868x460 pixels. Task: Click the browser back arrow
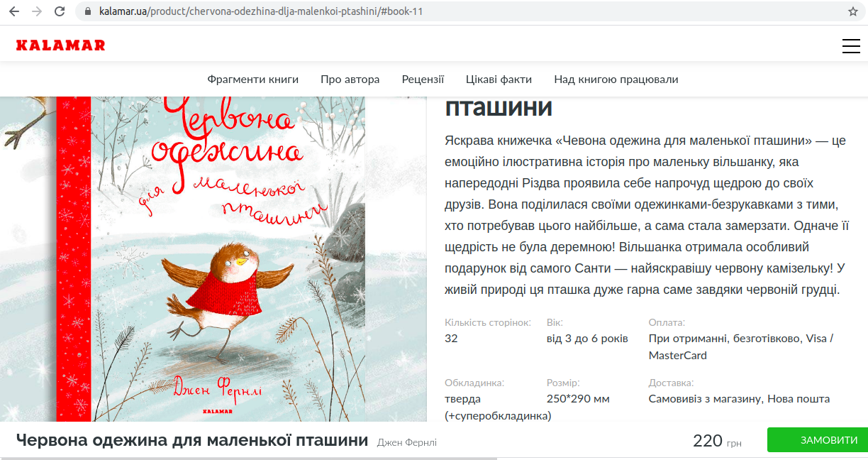tap(14, 11)
